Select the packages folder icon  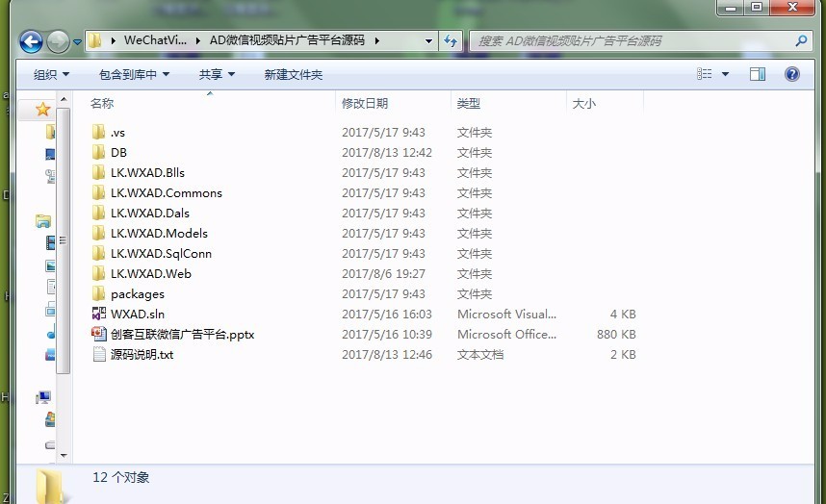(98, 293)
